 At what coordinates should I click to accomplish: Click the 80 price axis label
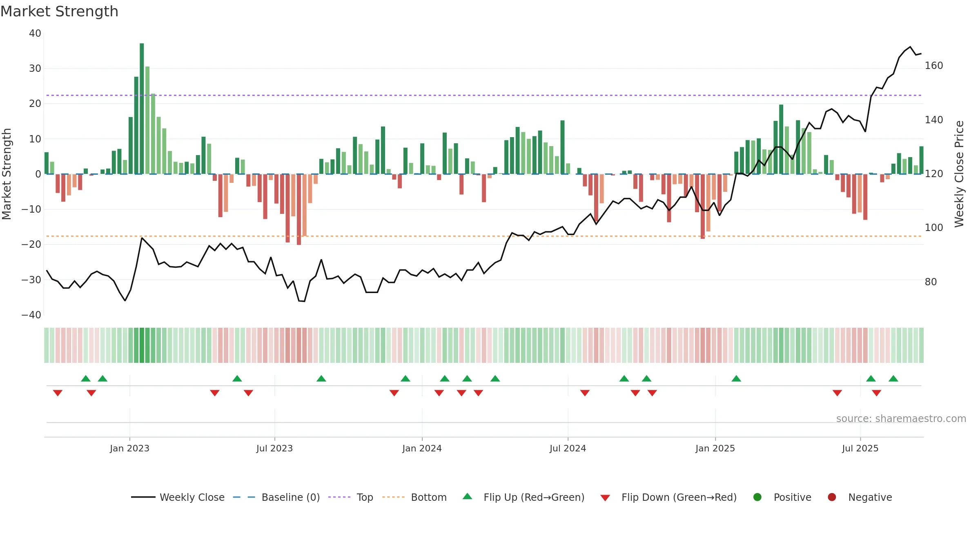[x=931, y=282]
